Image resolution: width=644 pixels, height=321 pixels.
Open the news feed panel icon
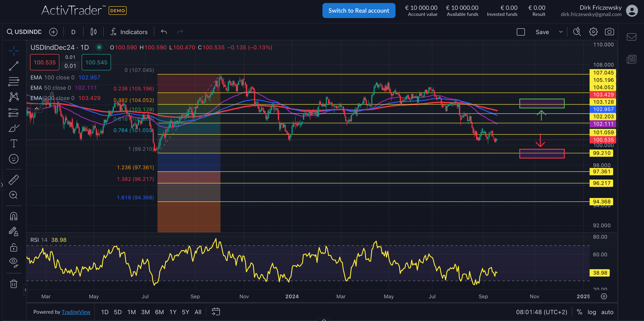pyautogui.click(x=632, y=59)
